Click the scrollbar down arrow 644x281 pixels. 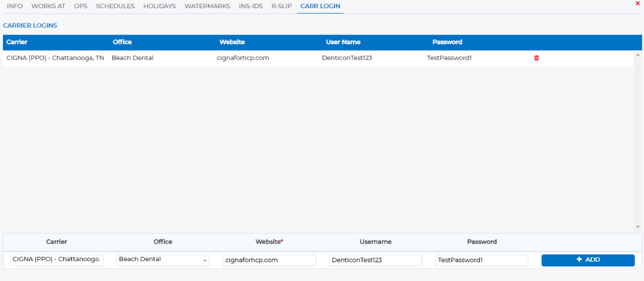pos(638,227)
